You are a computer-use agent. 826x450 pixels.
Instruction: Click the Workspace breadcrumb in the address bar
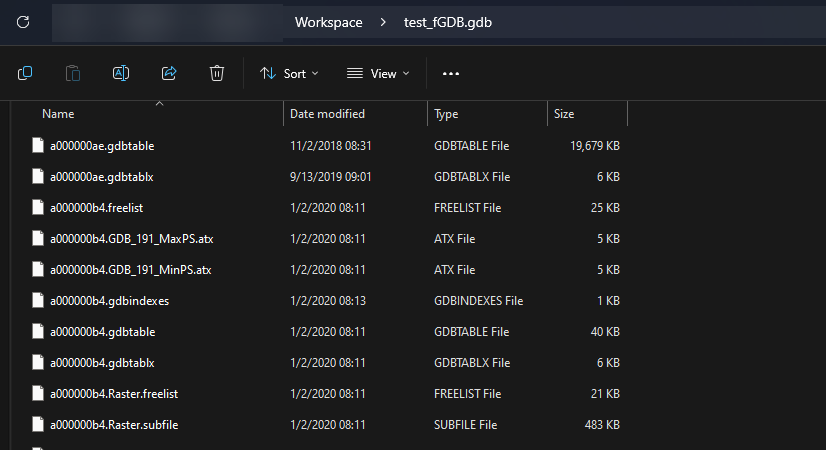click(x=328, y=22)
